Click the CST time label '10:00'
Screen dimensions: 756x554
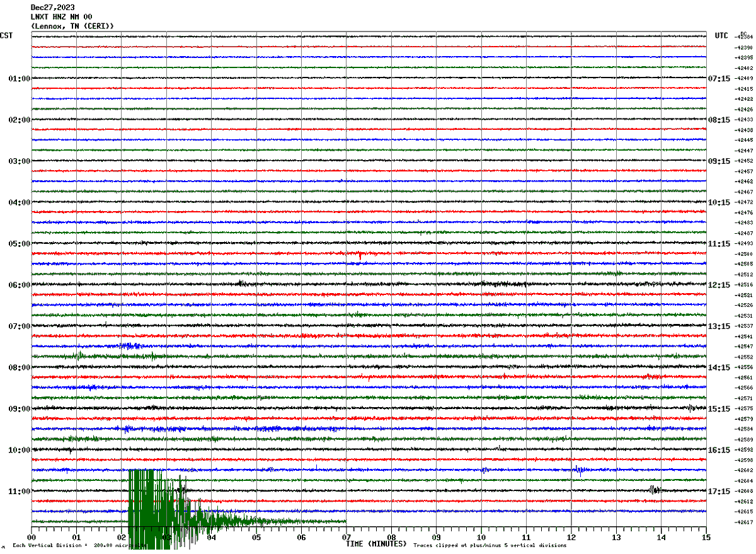(19, 450)
